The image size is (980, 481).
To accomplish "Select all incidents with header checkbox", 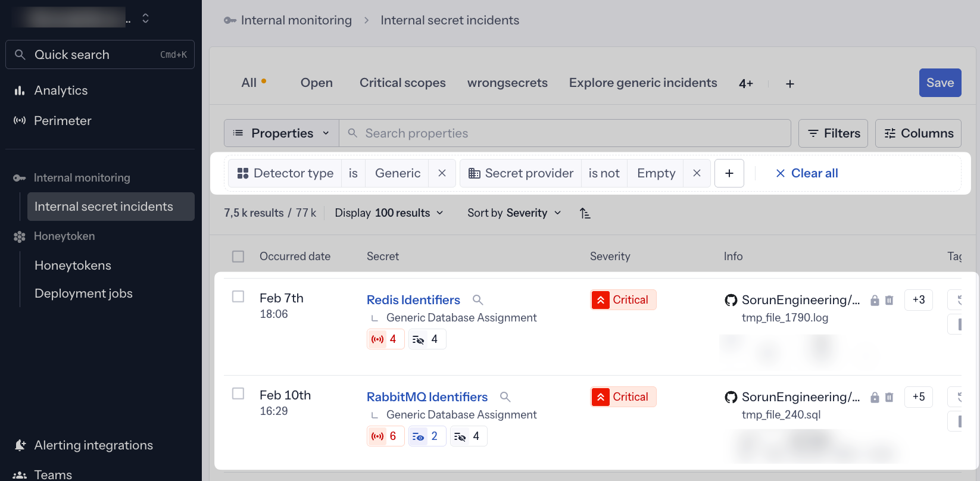I will click(x=238, y=257).
